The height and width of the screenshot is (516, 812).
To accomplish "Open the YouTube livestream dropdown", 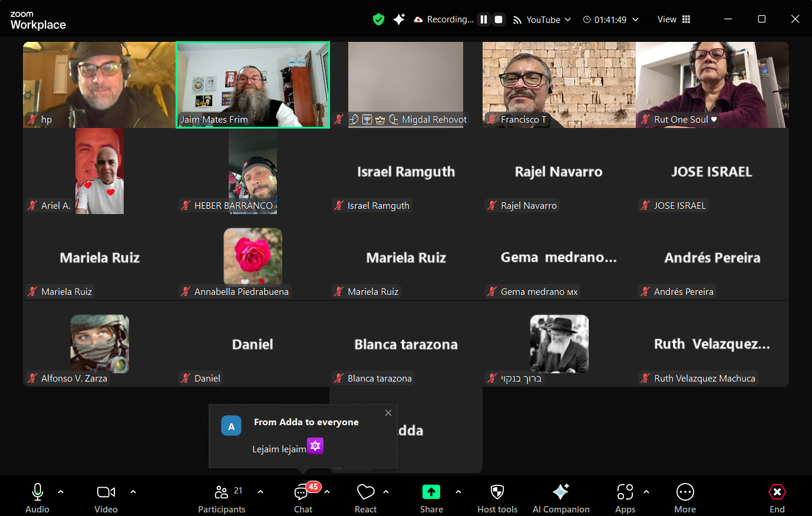I will (x=542, y=19).
